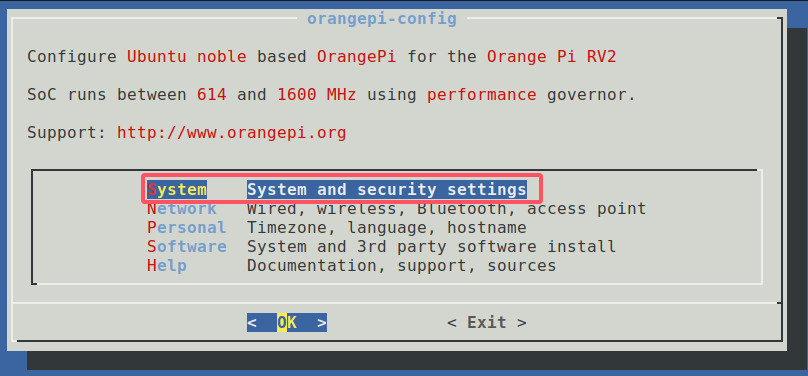This screenshot has width=808, height=376.
Task: Open the Help menu entry
Action: pos(166,265)
